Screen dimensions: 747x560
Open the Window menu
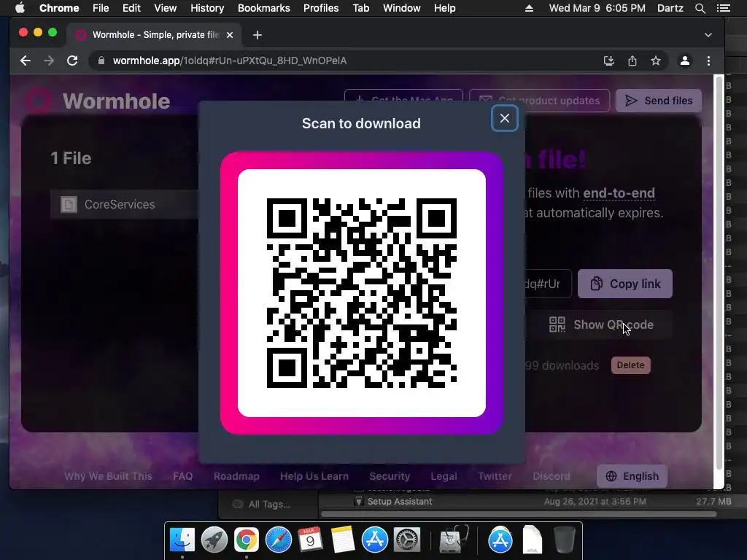coord(402,8)
